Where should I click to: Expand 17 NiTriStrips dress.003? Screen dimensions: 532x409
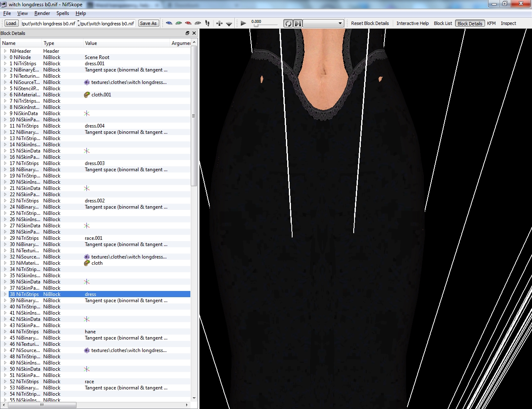[x=5, y=163]
